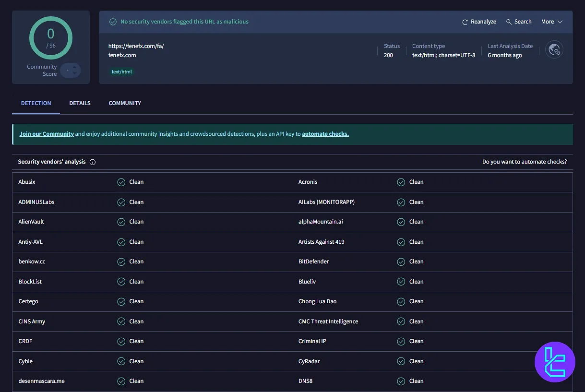Click the no-vendors-flagged status checkmark banner icon
Screen dimensions: 585x392
(113, 22)
